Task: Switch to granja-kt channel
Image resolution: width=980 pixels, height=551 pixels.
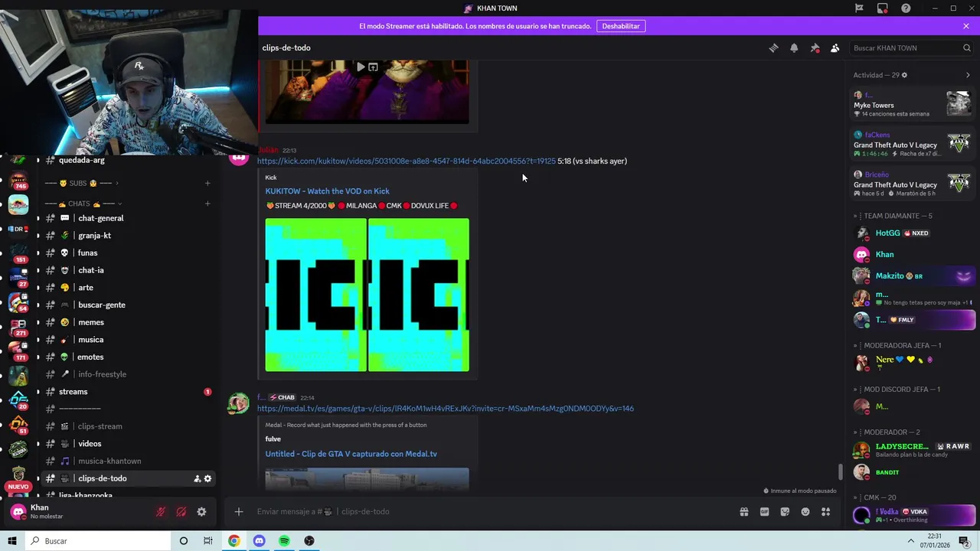Action: [x=129, y=236]
